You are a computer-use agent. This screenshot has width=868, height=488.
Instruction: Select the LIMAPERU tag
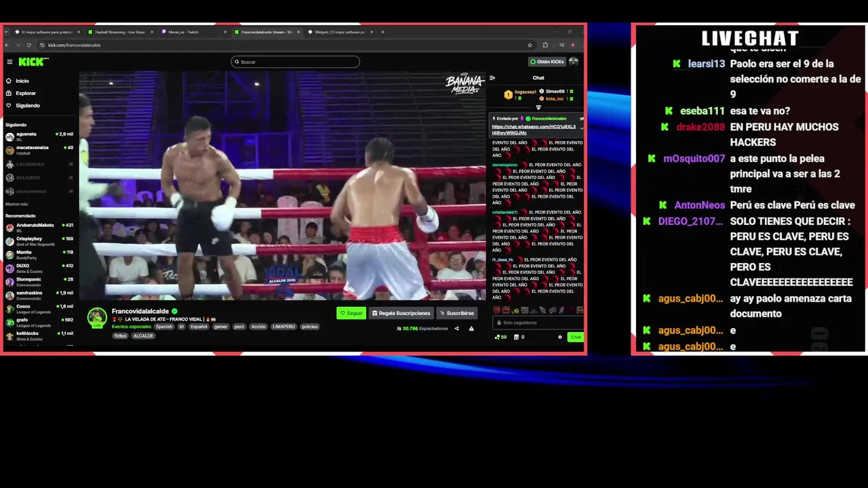click(284, 327)
